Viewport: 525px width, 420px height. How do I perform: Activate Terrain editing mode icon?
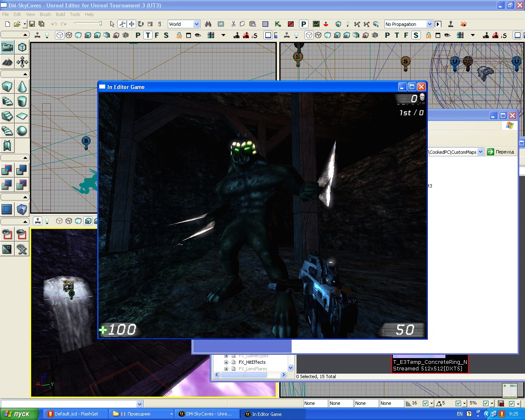point(7,62)
